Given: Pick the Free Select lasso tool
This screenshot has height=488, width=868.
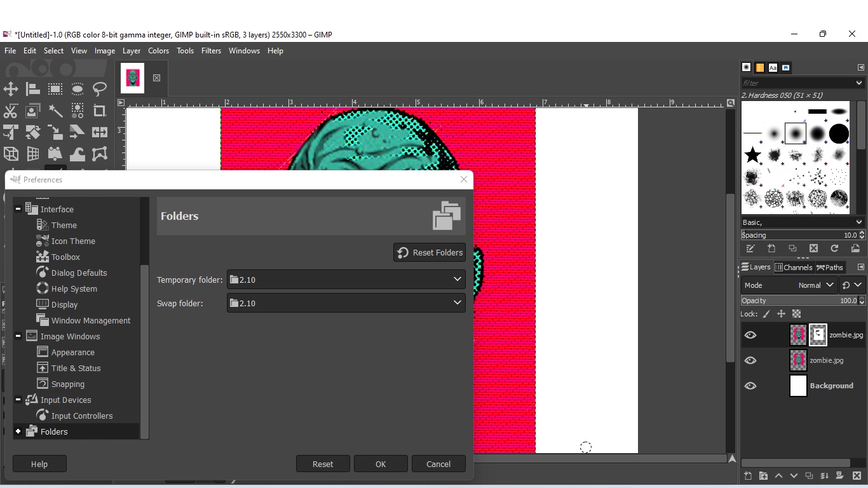Looking at the screenshot, I should click(x=100, y=89).
